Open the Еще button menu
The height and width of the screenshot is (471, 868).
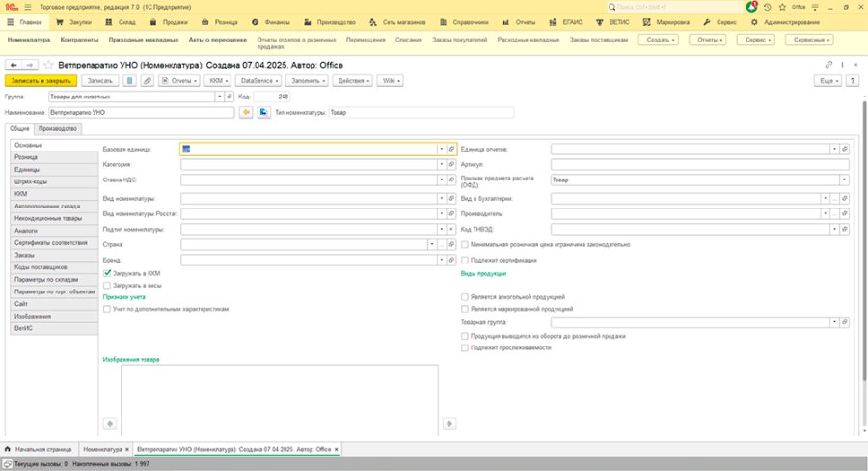[x=828, y=81]
